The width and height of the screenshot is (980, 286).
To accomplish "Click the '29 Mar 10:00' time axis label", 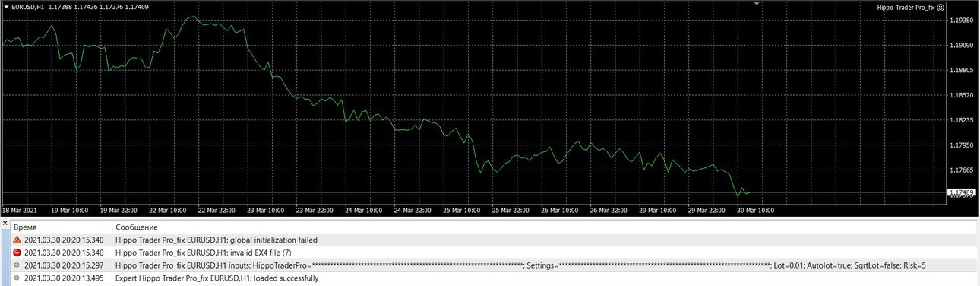I will (x=658, y=211).
